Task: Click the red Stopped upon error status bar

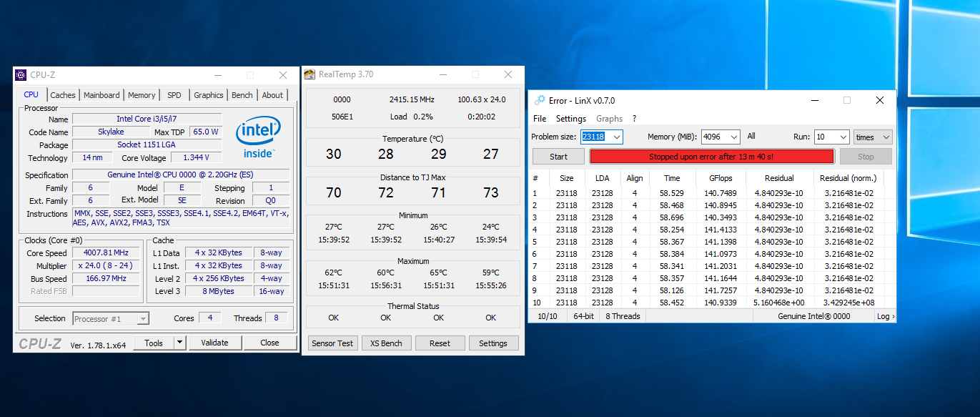Action: pyautogui.click(x=711, y=157)
